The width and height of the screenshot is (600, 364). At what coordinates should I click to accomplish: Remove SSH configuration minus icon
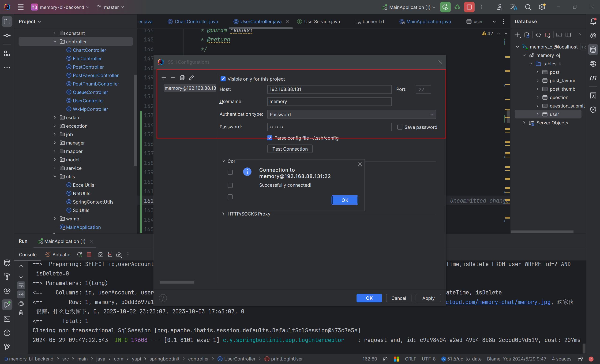click(173, 78)
